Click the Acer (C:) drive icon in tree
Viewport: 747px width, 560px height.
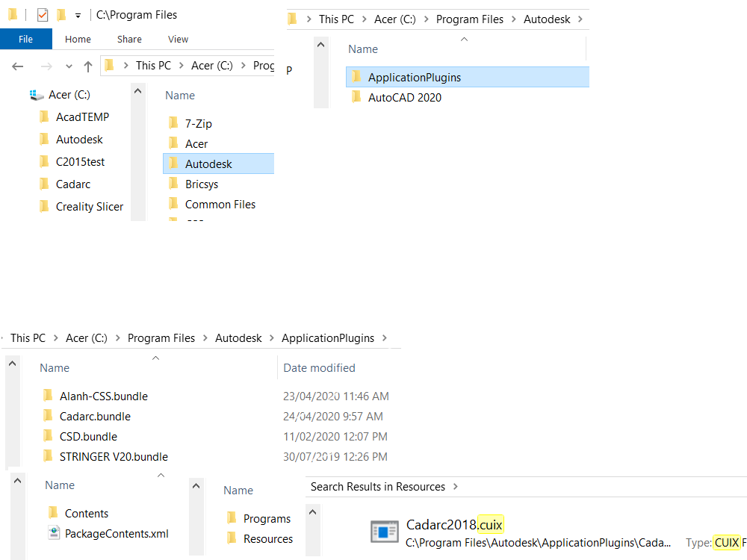[x=37, y=95]
